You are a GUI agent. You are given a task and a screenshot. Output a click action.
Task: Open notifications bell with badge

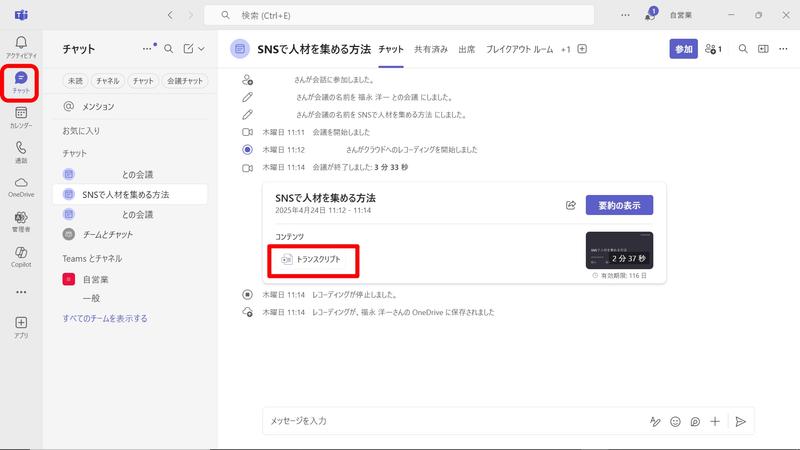(x=650, y=14)
